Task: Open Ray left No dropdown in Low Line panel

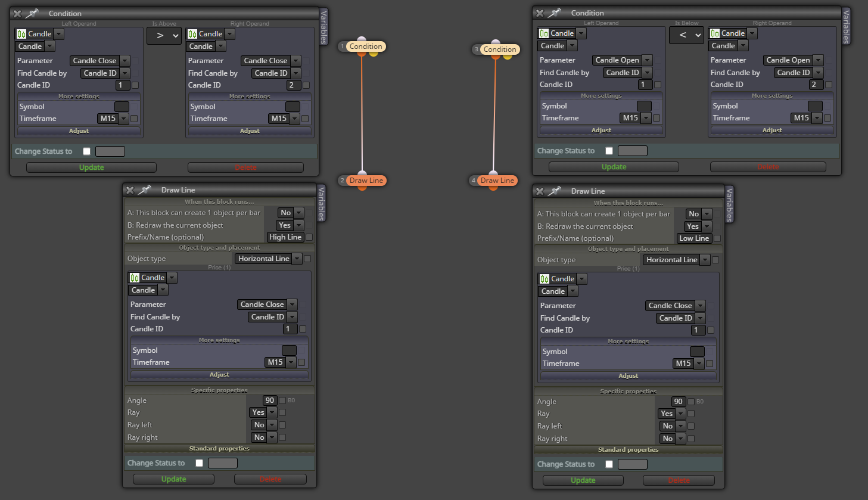Action: tap(673, 426)
